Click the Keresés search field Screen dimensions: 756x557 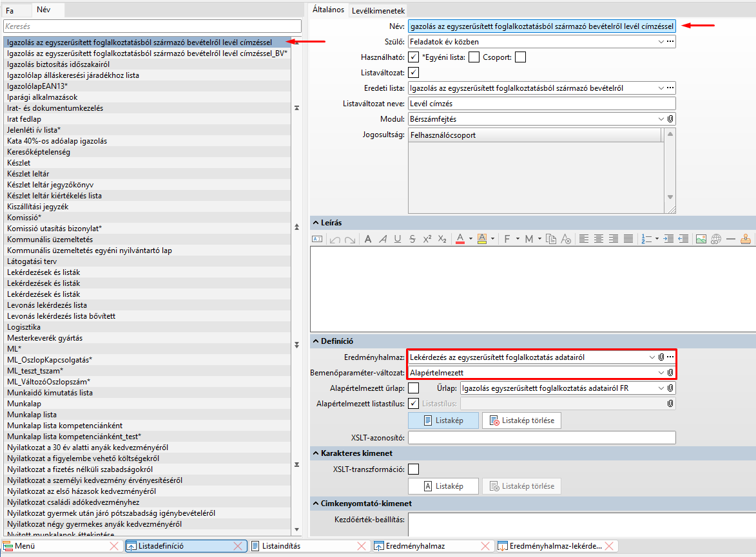tap(152, 26)
